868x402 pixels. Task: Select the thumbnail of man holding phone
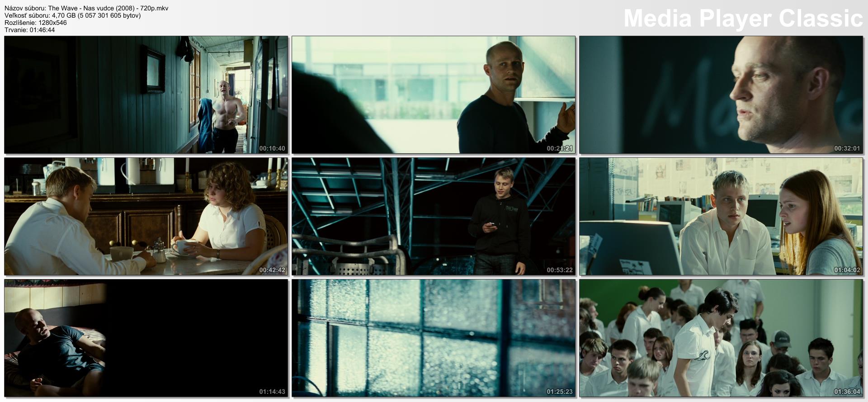pos(434,216)
